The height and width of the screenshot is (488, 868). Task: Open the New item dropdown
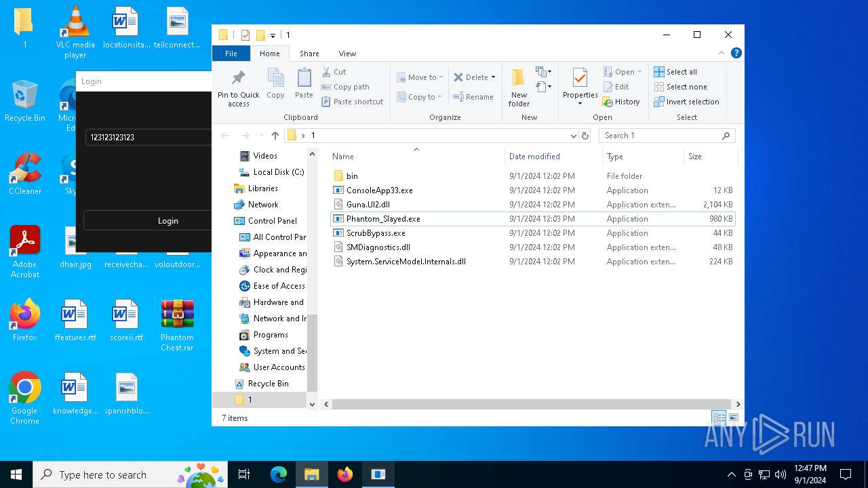544,72
